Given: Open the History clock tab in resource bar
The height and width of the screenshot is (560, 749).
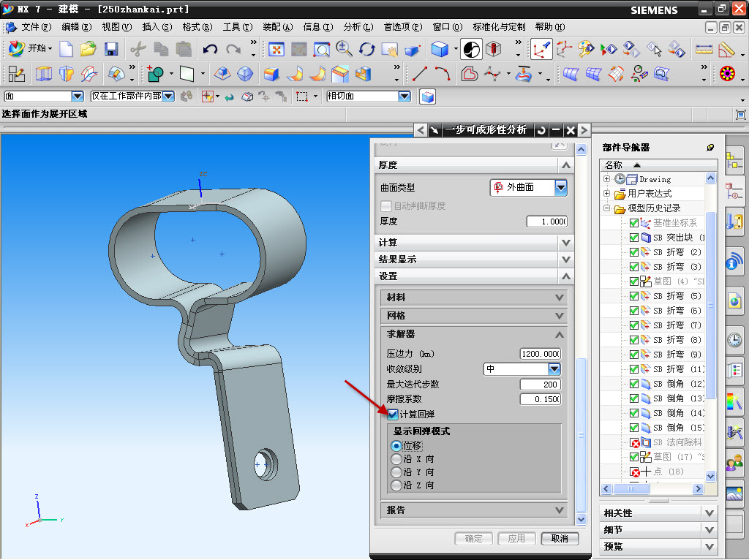Looking at the screenshot, I should point(734,339).
